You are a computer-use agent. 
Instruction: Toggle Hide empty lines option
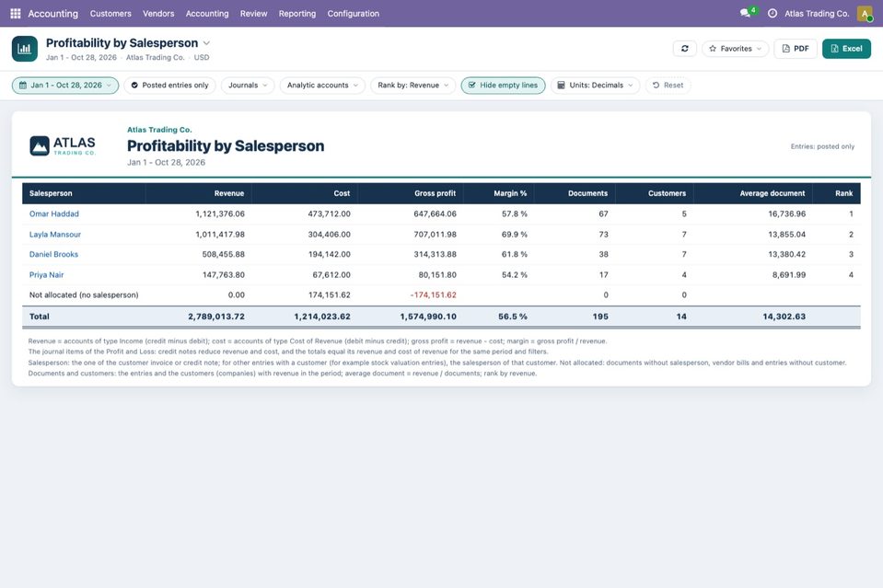[x=503, y=86]
